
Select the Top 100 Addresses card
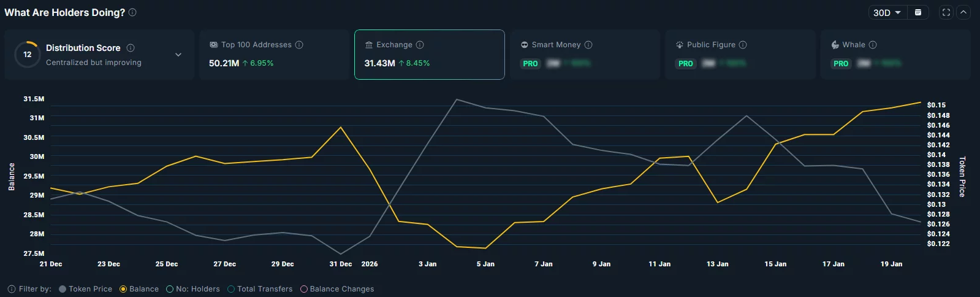(274, 55)
